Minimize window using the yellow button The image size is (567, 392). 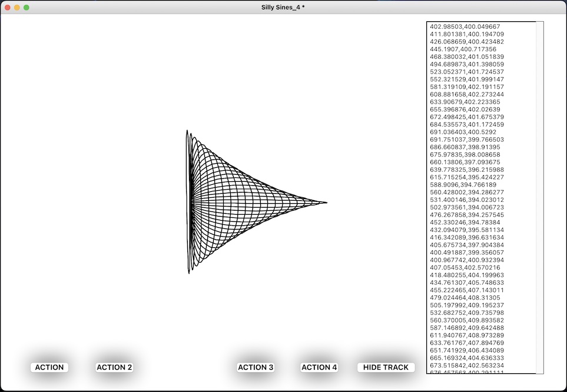(17, 7)
